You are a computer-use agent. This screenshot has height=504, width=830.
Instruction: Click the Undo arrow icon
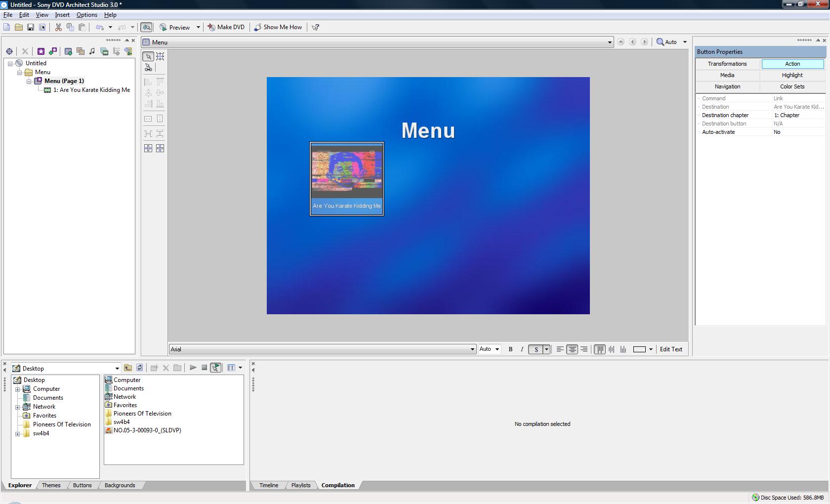coord(100,27)
